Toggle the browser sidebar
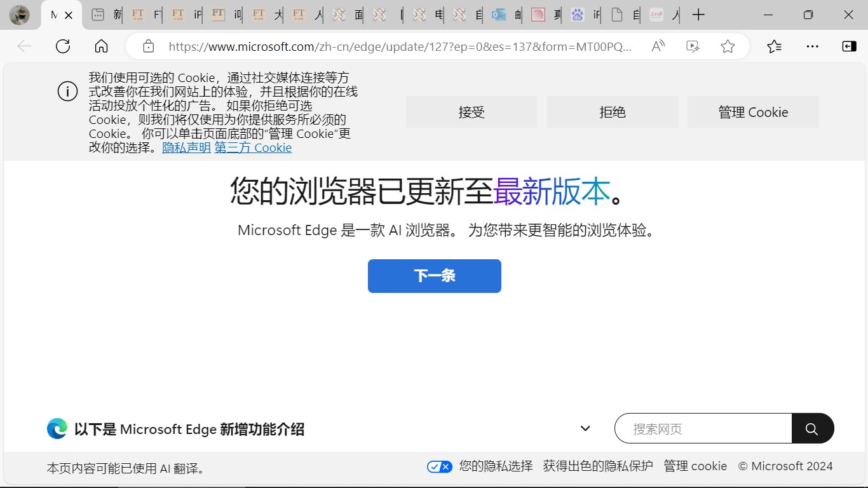The image size is (868, 488). 849,46
